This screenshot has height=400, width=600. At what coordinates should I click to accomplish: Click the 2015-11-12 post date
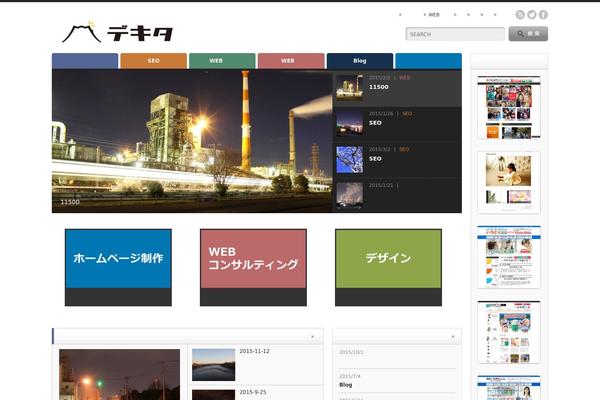pyautogui.click(x=254, y=351)
